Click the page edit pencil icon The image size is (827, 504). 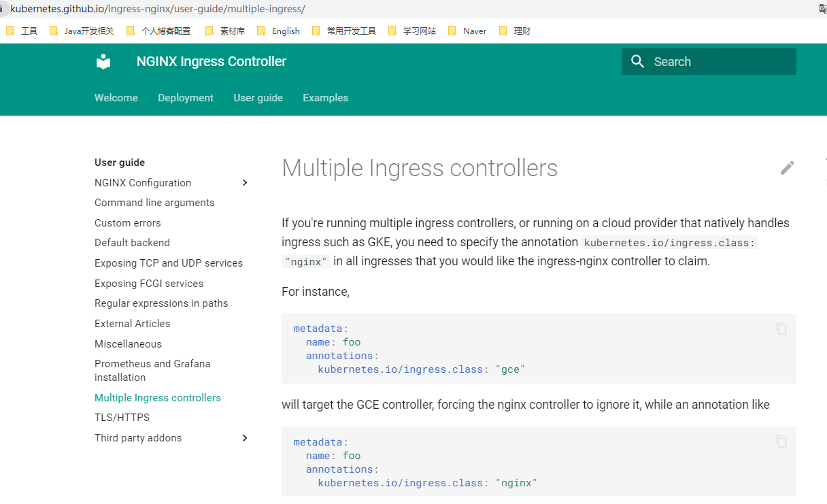coord(787,167)
